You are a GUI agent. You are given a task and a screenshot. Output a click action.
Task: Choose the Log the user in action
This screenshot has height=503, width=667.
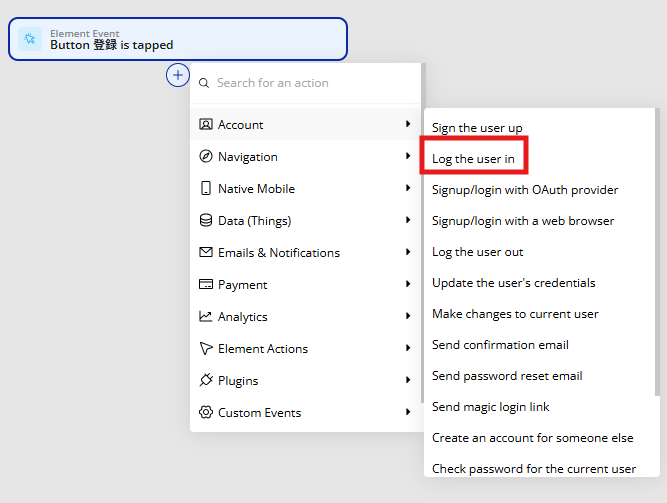[473, 159]
